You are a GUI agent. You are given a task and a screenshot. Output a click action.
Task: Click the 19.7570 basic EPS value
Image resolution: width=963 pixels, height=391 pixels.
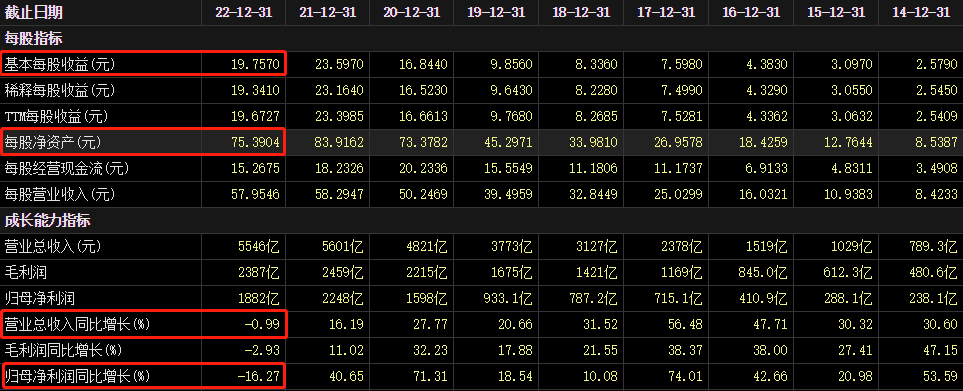click(255, 64)
